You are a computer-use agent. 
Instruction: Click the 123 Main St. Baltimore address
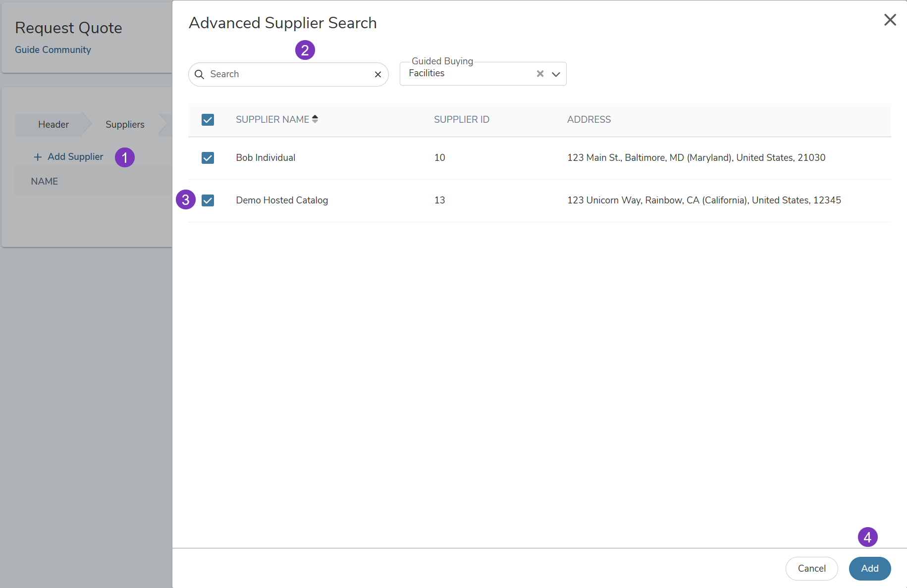(696, 157)
